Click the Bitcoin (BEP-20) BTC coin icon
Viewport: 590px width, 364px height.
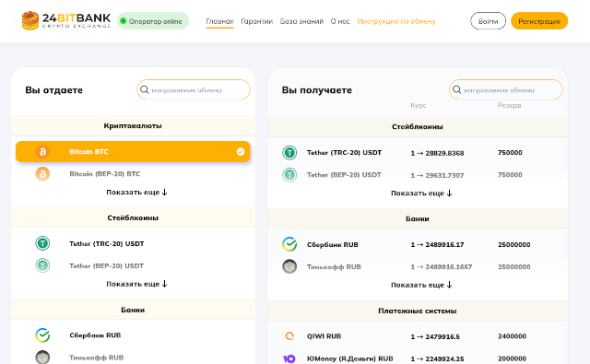click(x=42, y=174)
